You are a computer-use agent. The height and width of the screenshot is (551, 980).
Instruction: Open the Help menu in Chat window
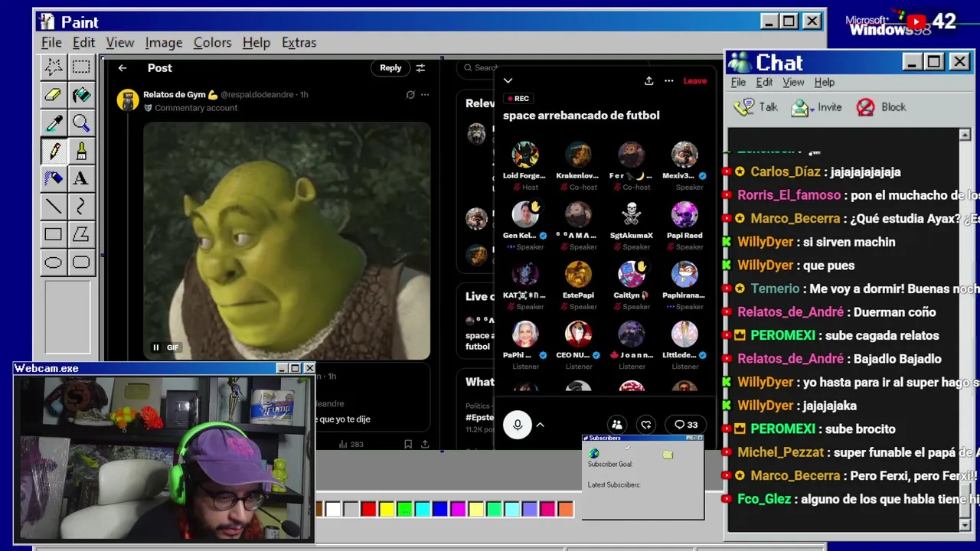[824, 82]
